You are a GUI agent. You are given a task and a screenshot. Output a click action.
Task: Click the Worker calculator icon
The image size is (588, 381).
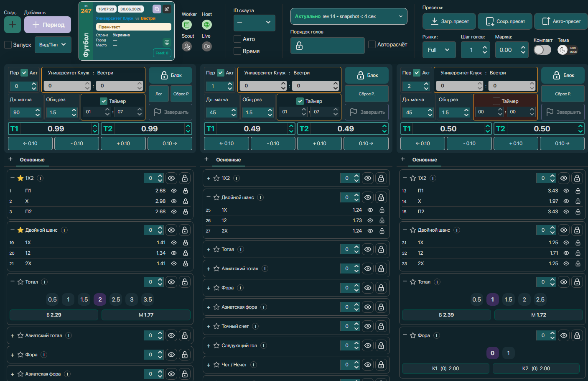coord(187,25)
